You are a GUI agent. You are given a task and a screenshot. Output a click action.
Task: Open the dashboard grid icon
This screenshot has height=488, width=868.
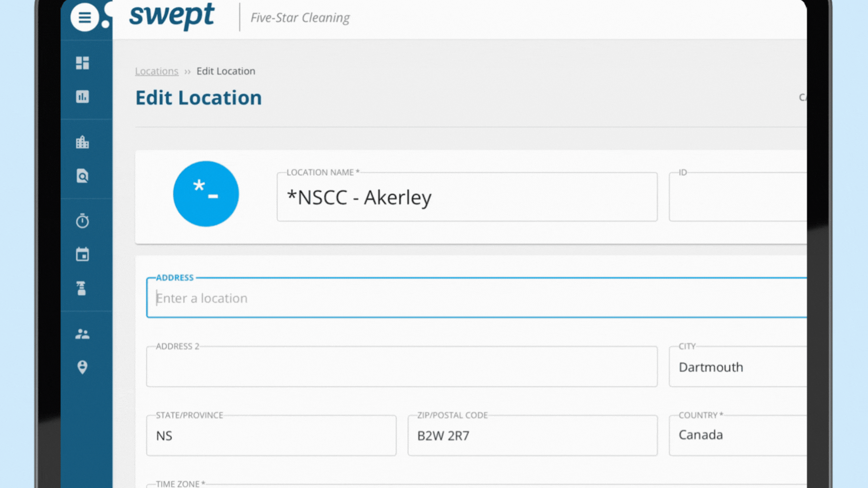coord(82,63)
